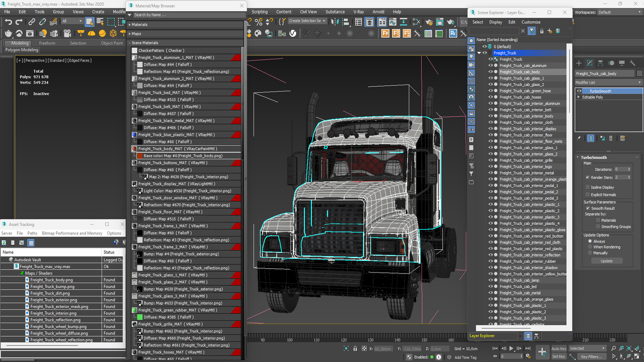Enable Isoline Display checkbox
This screenshot has width=644, height=362.
click(x=588, y=187)
